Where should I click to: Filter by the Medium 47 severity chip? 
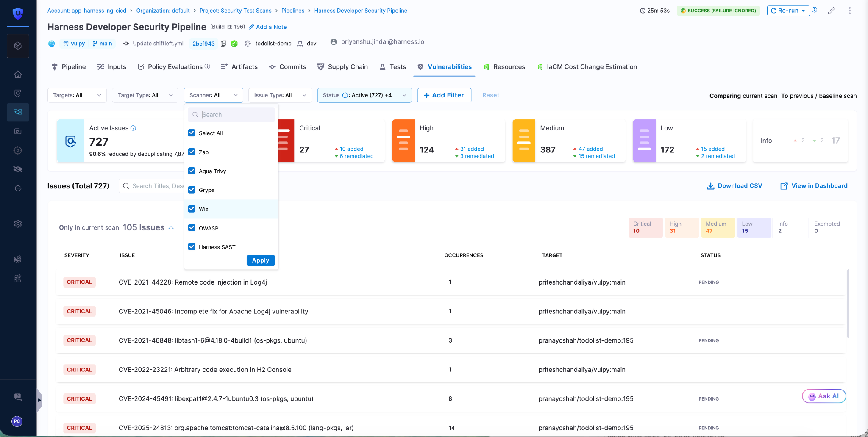tap(718, 227)
